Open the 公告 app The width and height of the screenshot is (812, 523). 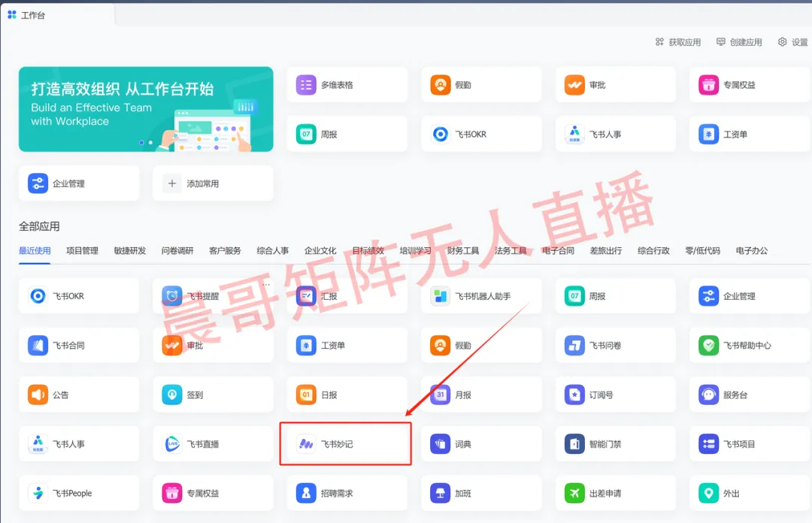pyautogui.click(x=79, y=395)
